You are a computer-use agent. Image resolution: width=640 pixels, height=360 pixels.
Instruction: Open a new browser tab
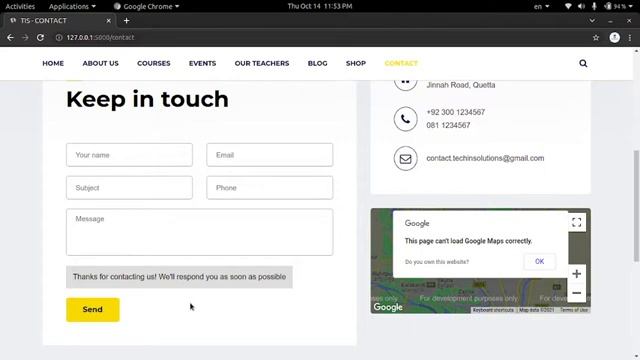coord(127,20)
